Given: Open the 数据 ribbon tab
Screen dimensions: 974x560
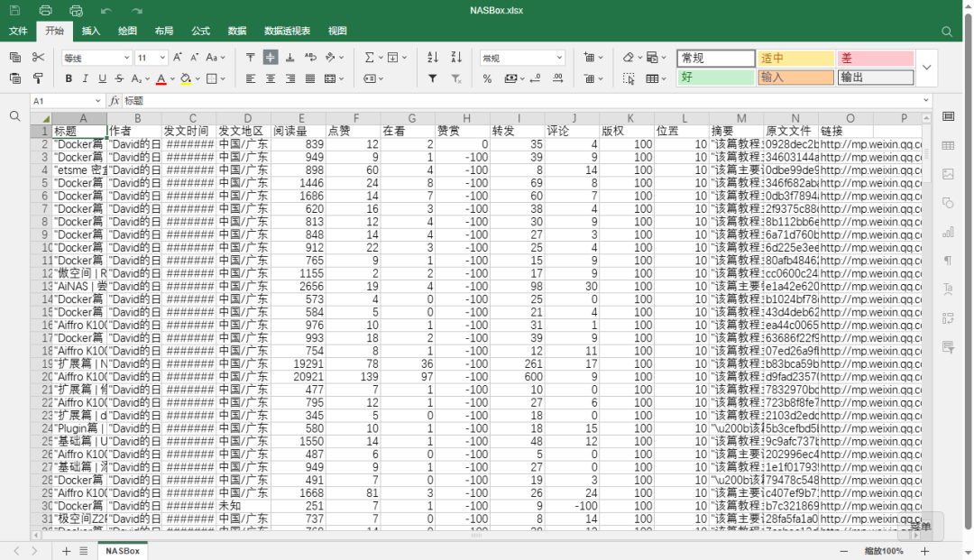Looking at the screenshot, I should pos(236,31).
